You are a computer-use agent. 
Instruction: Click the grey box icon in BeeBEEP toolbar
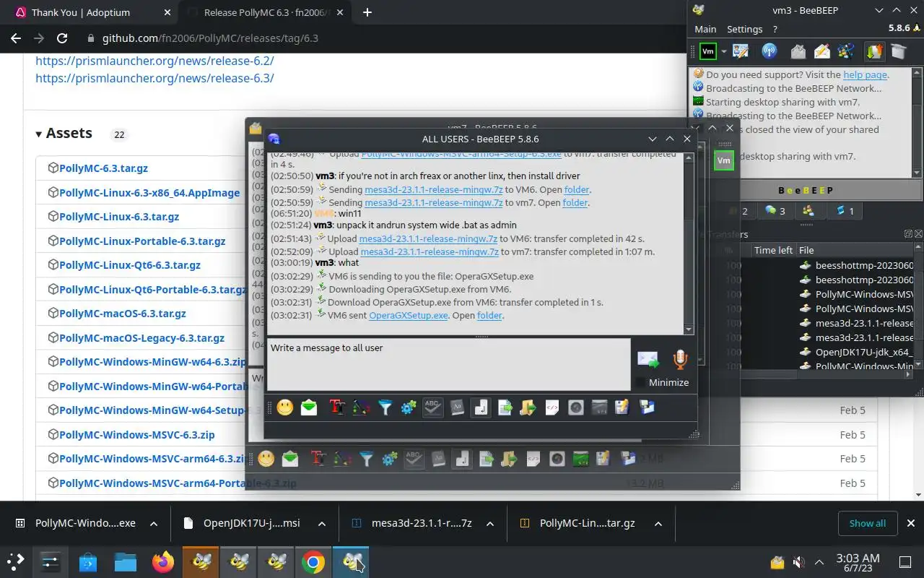pos(898,51)
